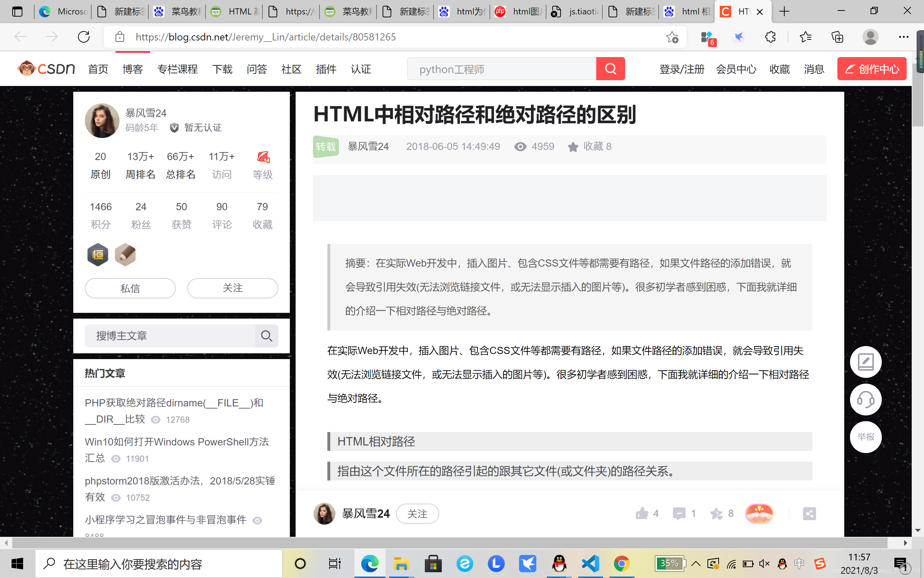Click sidebar 关注 follow button

coord(232,288)
